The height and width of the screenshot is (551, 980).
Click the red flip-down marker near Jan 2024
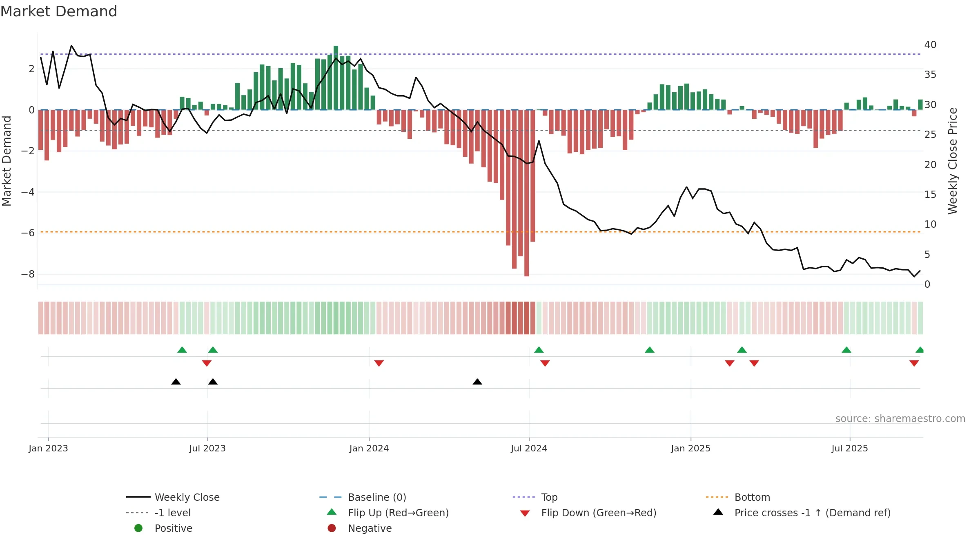379,363
